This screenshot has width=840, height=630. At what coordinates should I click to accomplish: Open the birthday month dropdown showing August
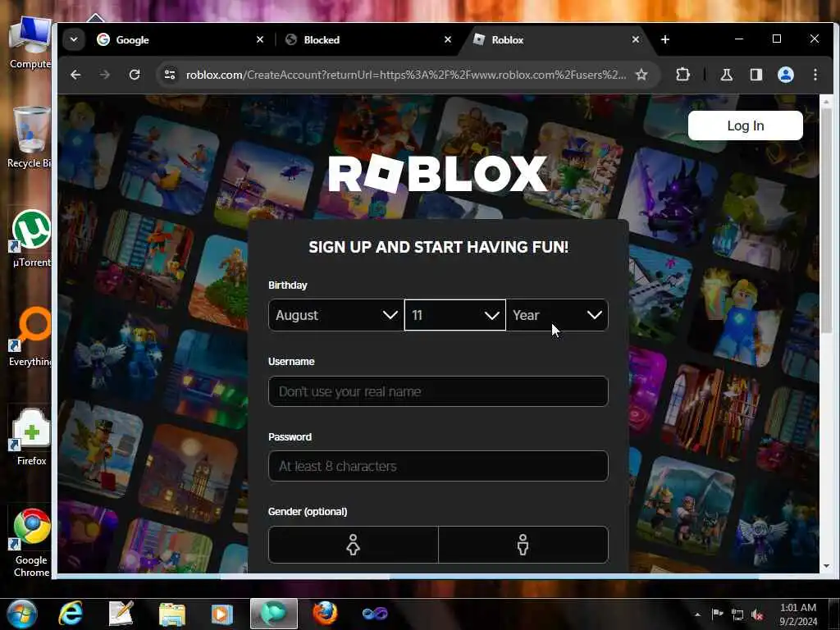pyautogui.click(x=336, y=315)
